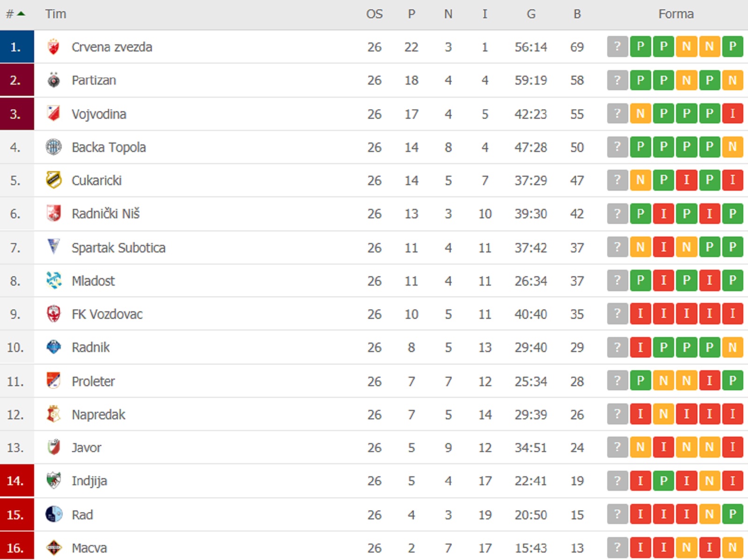The image size is (748, 560).
Task: Sort standings by the B points header
Action: pyautogui.click(x=577, y=14)
